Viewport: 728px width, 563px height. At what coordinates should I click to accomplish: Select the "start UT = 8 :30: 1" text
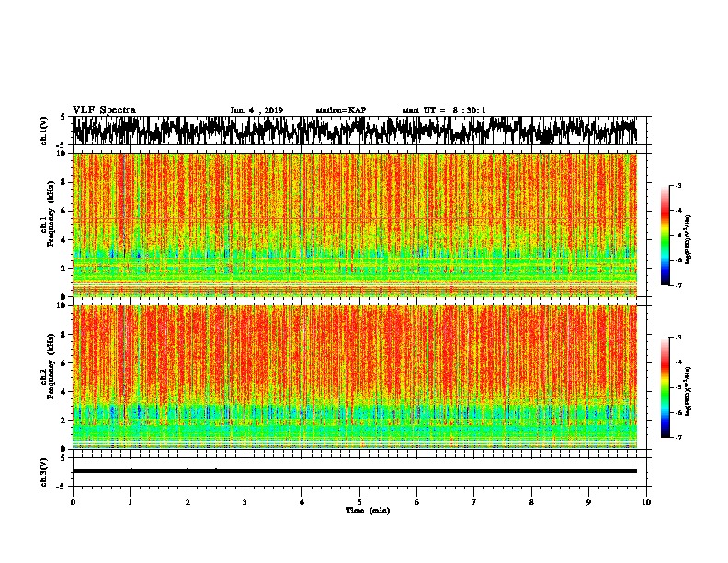click(444, 110)
